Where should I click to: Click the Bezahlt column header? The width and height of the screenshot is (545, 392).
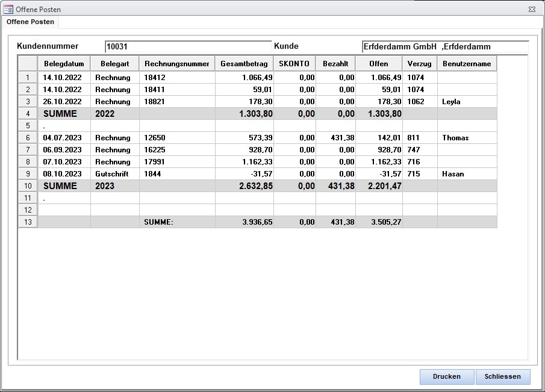tap(335, 64)
